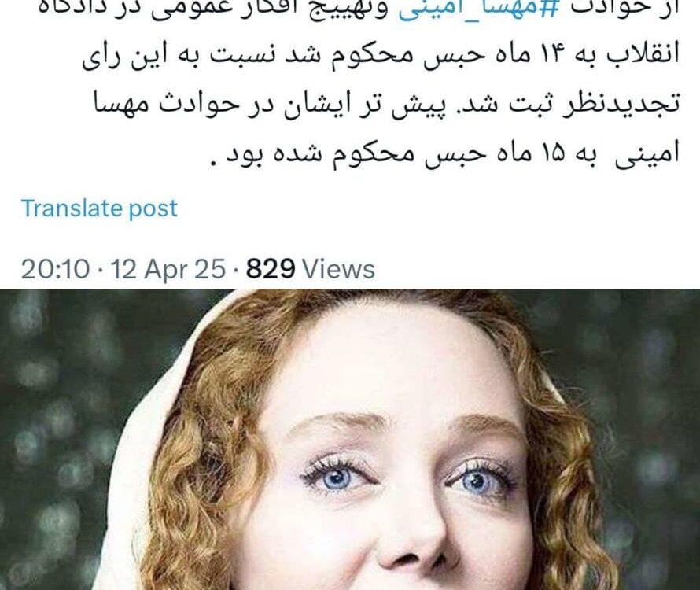Click the word post in Translate post
700x590 pixels.
[x=153, y=209]
